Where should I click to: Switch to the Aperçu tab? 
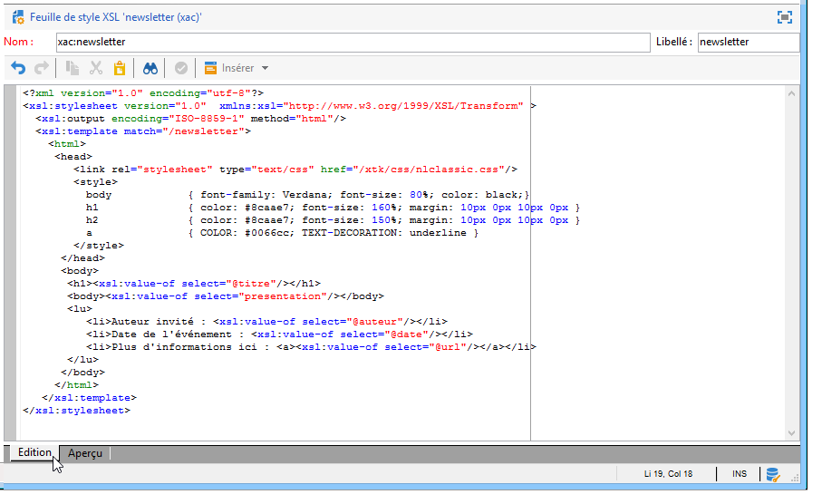pyautogui.click(x=85, y=453)
